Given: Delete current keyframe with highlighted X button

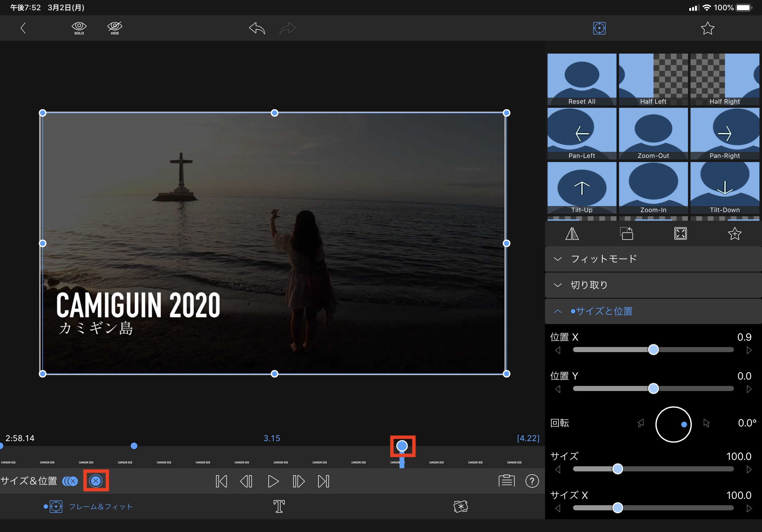Looking at the screenshot, I should (x=96, y=481).
